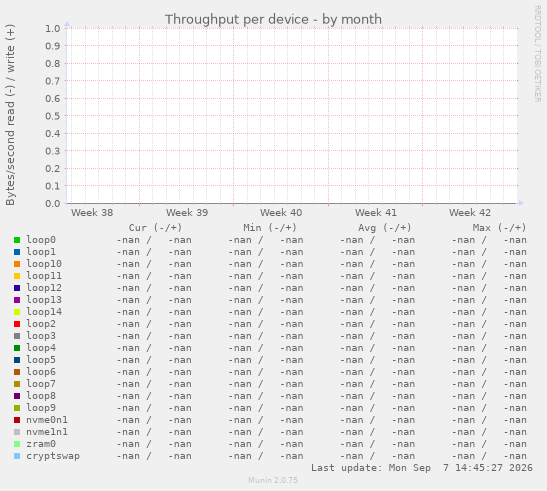Click the magenta loop13 legend swatch
The height and width of the screenshot is (491, 547).
coord(17,300)
